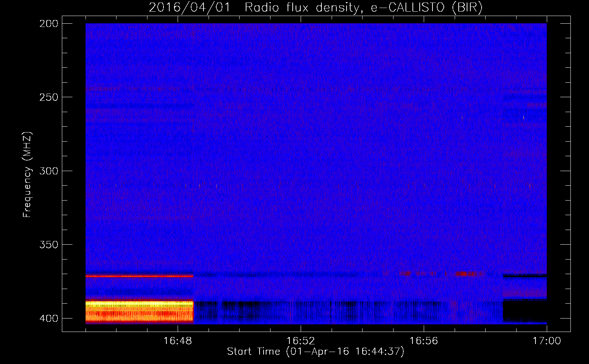This screenshot has width=589, height=364.
Task: Click the 17:00 time tick label
Action: [547, 341]
